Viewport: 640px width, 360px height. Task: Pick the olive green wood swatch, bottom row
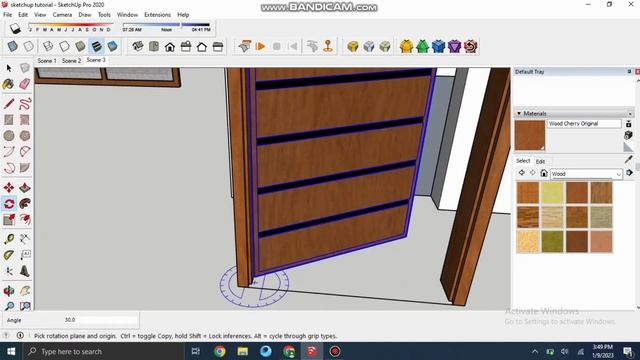pyautogui.click(x=552, y=241)
